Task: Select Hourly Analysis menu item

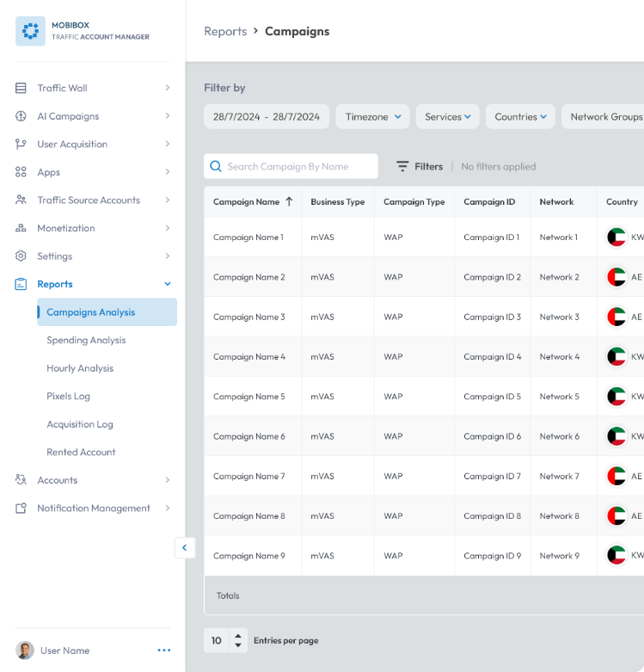Action: 80,368
